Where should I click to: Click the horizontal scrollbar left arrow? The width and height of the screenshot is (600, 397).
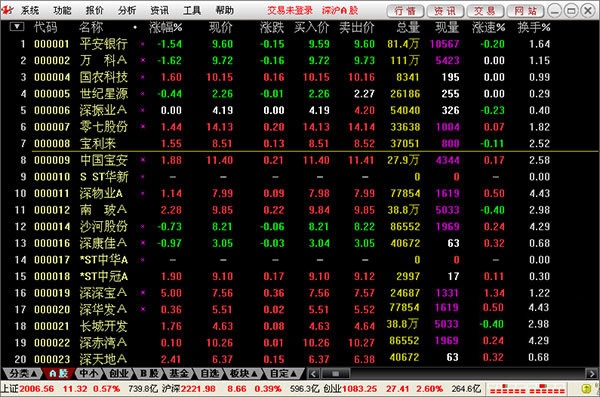(x=313, y=374)
